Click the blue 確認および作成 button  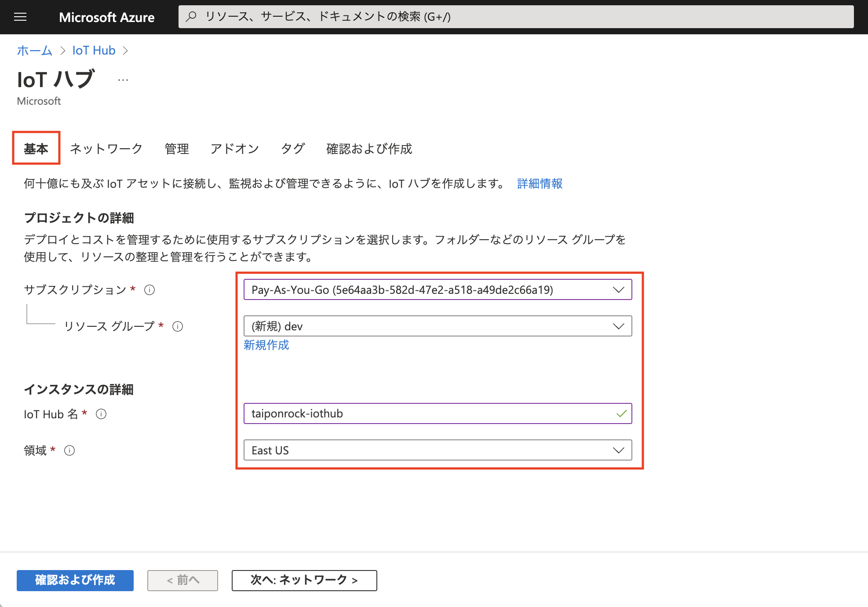(x=75, y=580)
